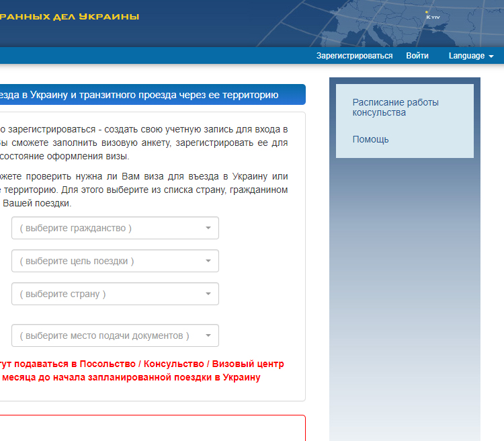Click the caret arrow beside Language
The width and height of the screenshot is (504, 441).
coord(491,56)
